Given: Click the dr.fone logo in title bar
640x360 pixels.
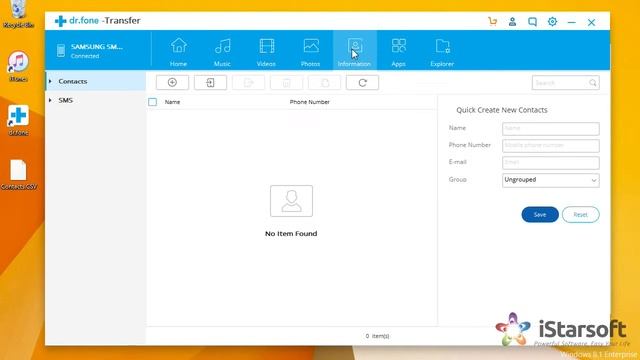Looking at the screenshot, I should point(60,21).
